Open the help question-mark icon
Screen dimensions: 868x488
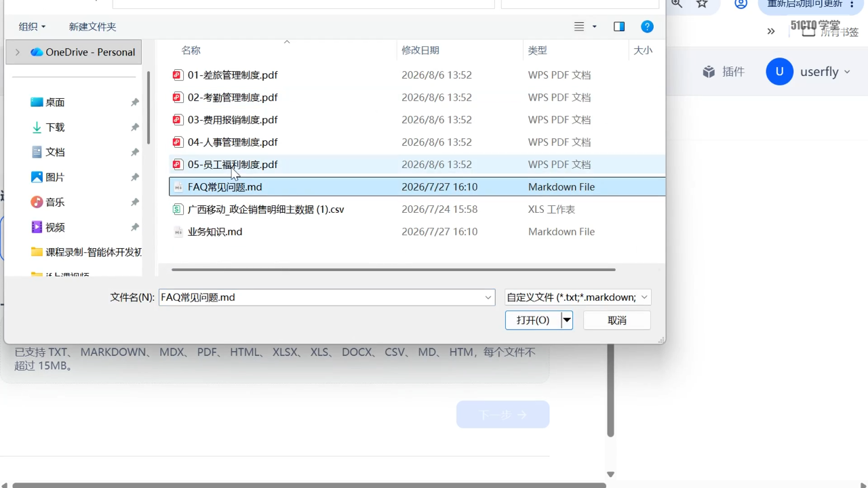point(647,26)
